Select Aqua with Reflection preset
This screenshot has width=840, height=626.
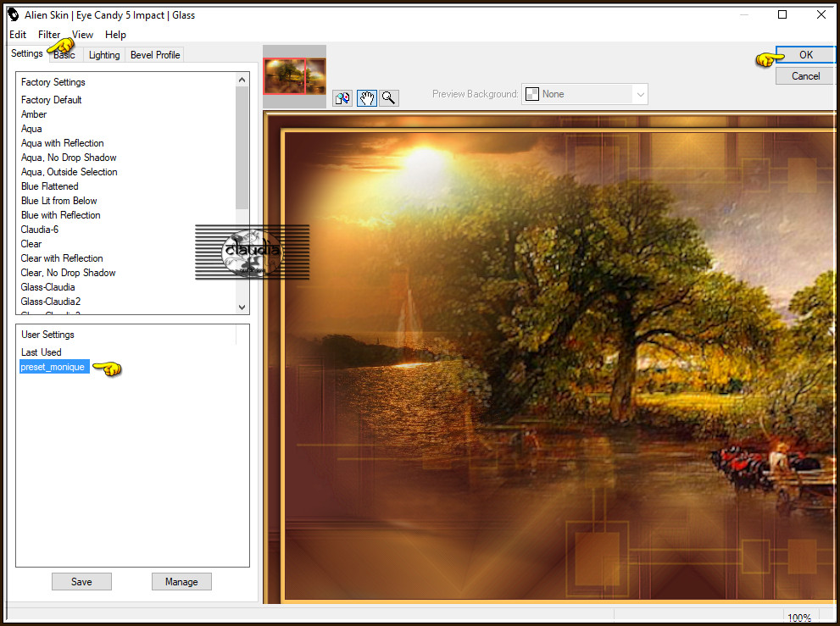click(62, 143)
